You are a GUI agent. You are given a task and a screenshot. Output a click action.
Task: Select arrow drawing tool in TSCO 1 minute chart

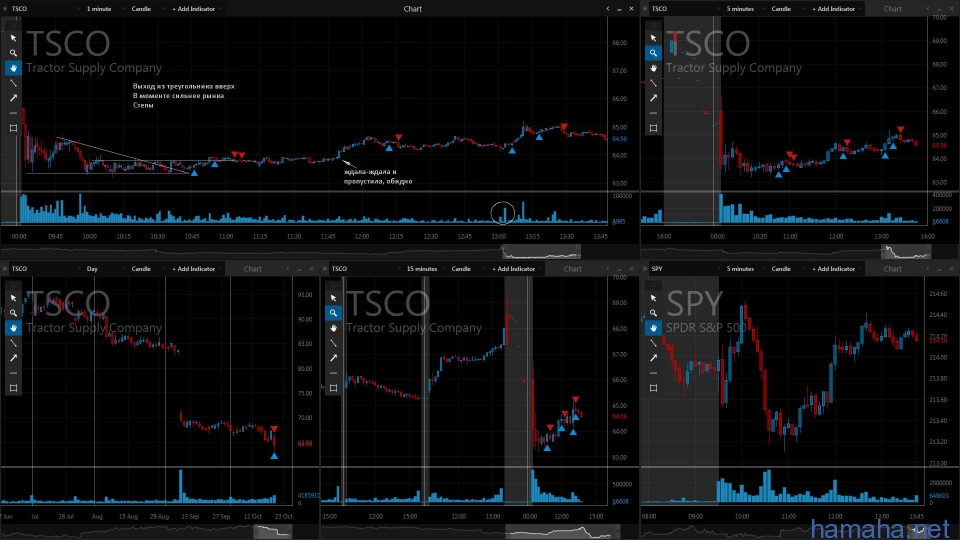click(13, 98)
